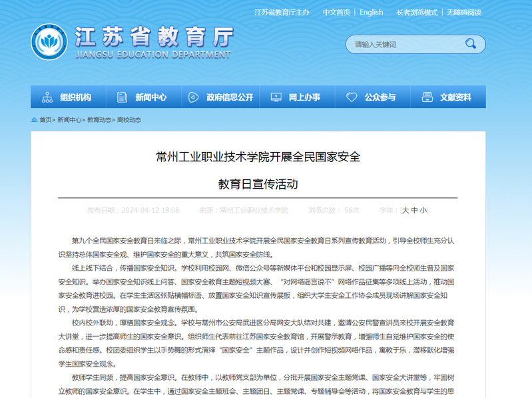532x398 pixels.
Task: Click the home icon in breadcrumb
Action: (x=35, y=120)
